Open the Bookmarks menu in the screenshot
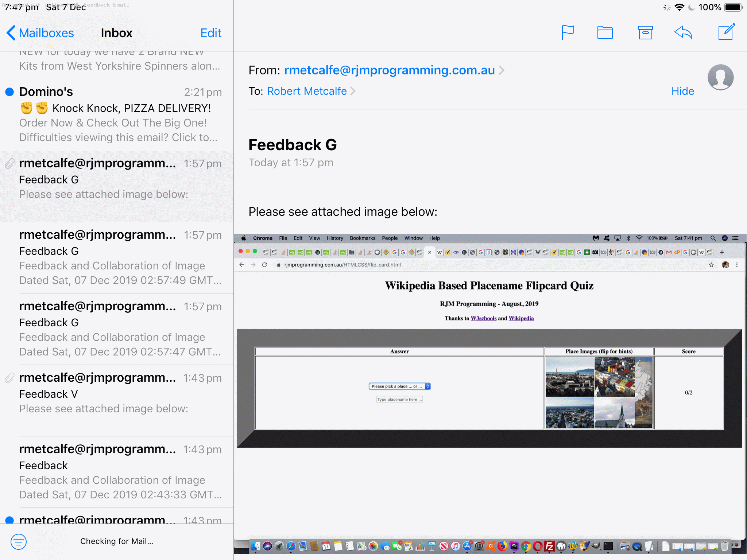This screenshot has width=747, height=560. coord(363,238)
